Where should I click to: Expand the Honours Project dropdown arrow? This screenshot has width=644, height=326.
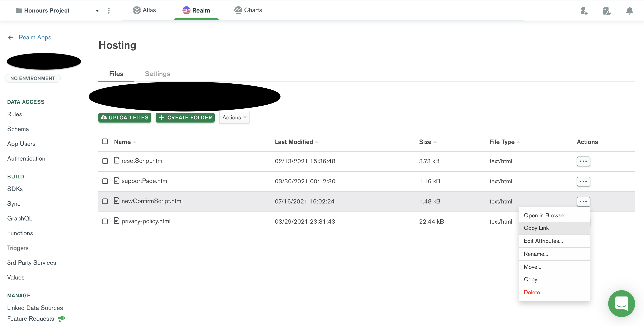point(97,11)
